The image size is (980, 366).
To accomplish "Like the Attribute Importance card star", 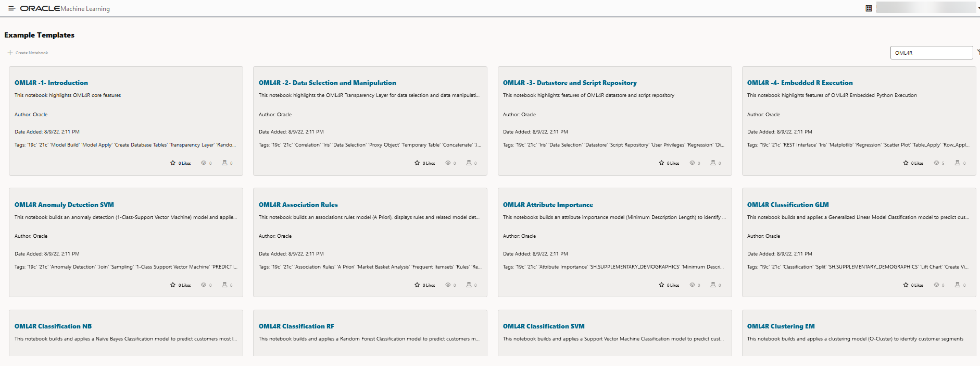I will 661,285.
